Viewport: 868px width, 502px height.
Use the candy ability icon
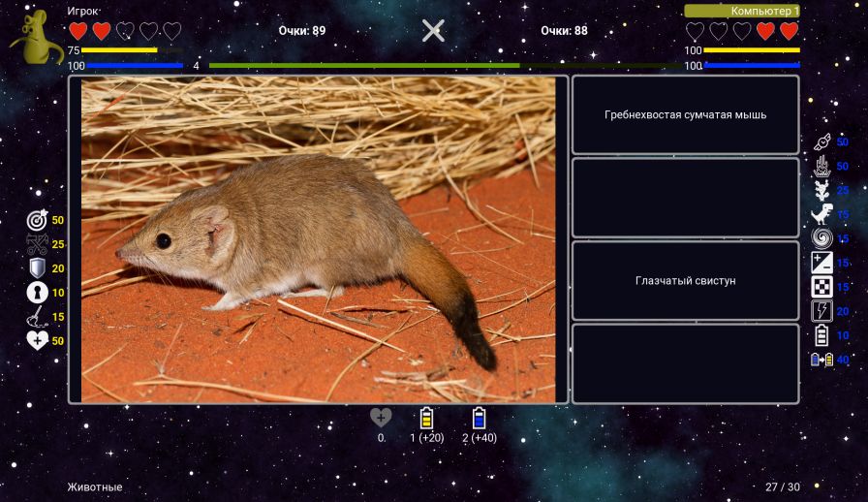(821, 141)
